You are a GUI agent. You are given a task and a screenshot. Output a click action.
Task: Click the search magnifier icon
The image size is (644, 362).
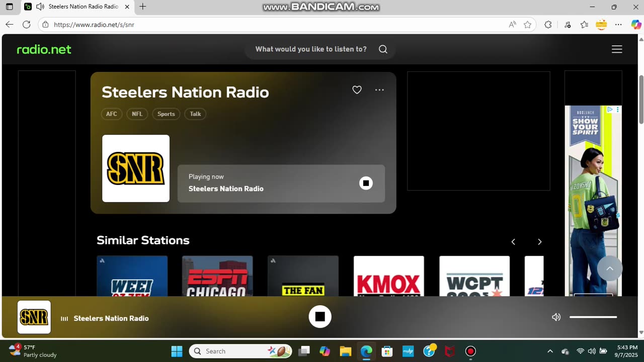(x=383, y=49)
